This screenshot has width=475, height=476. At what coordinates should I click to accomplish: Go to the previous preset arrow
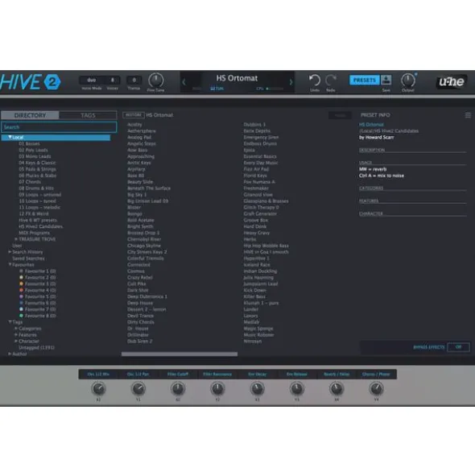184,81
